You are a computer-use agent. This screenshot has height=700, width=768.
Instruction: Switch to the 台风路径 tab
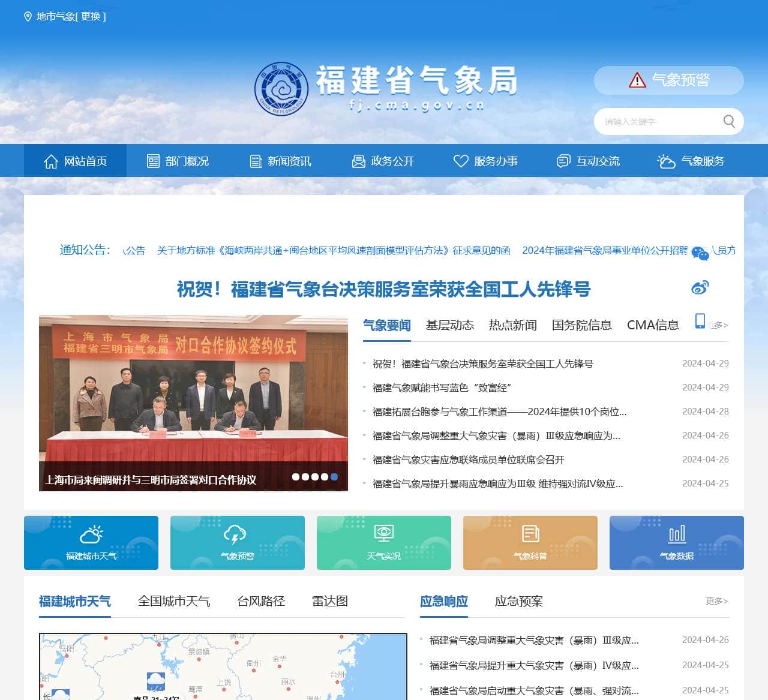(x=262, y=601)
